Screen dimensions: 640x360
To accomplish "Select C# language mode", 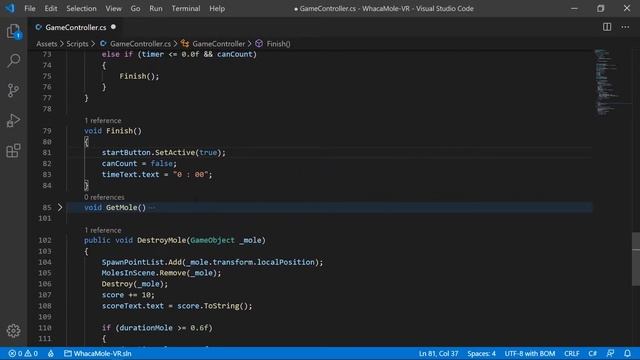I will pos(593,353).
